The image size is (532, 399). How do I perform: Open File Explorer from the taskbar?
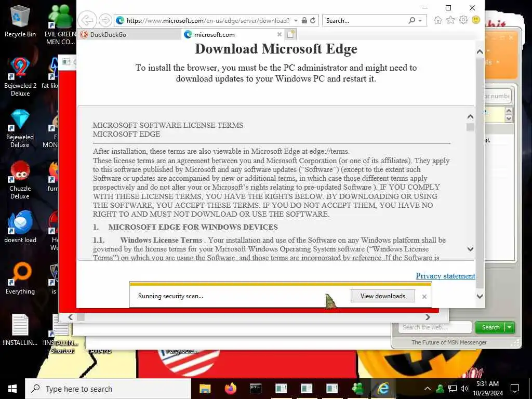[x=205, y=389]
